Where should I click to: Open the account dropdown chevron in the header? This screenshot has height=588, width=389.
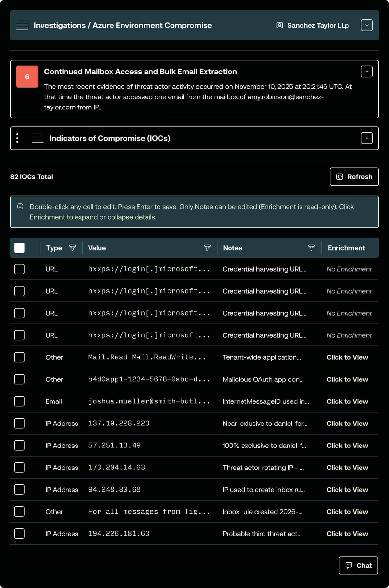tap(367, 25)
